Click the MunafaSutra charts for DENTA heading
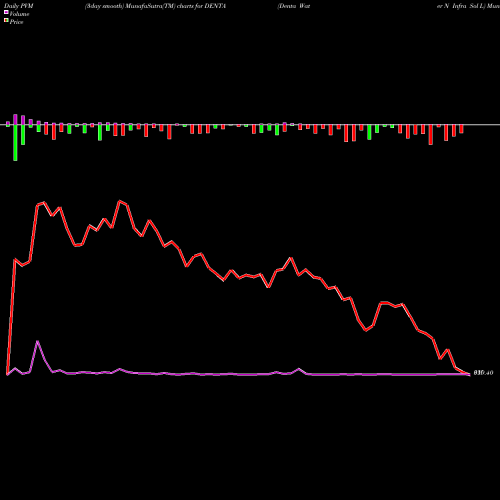500x500 pixels. 155,6
